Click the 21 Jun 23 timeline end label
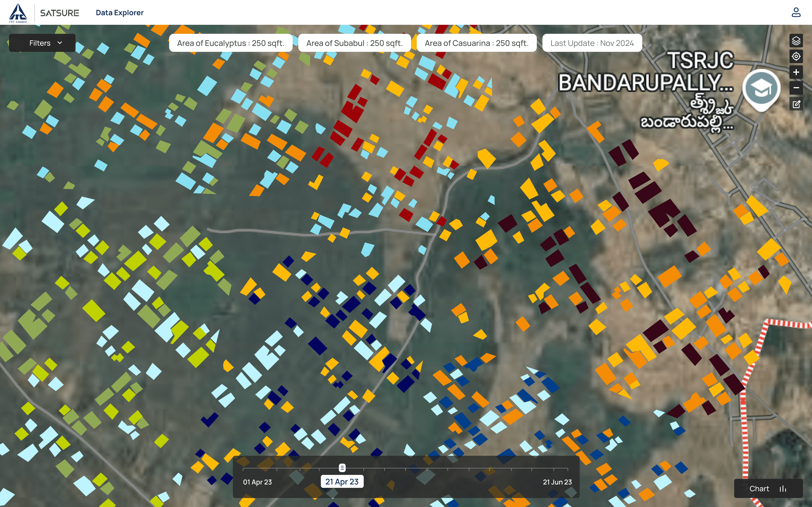This screenshot has width=812, height=507. pos(557,482)
